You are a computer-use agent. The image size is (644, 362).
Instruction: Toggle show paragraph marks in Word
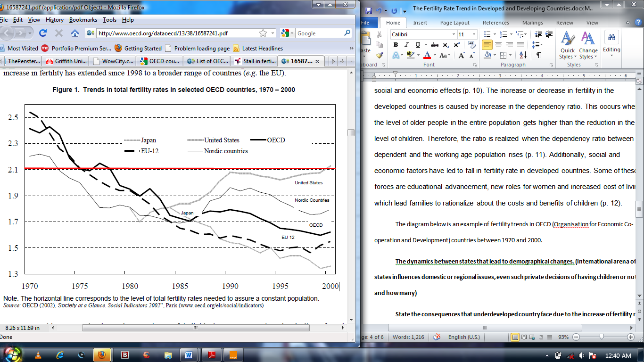[538, 55]
